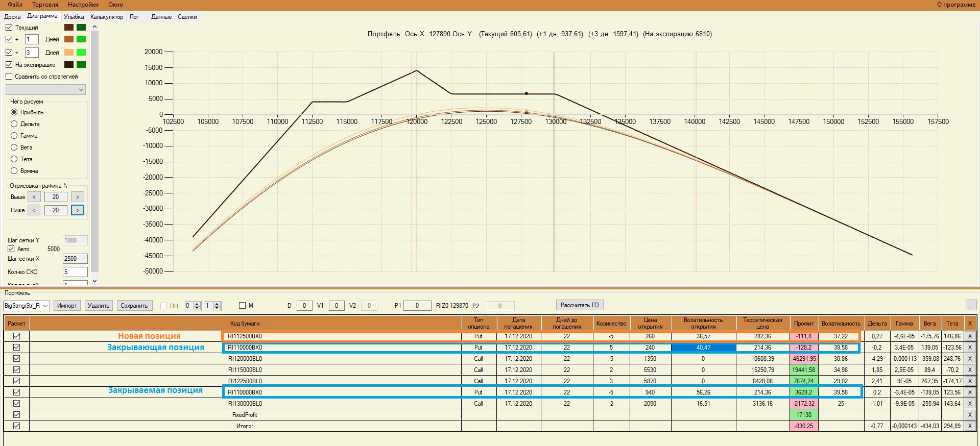This screenshot has width=980, height=446.
Task: Click the highlighted volatility cell 40,47
Action: pyautogui.click(x=703, y=348)
